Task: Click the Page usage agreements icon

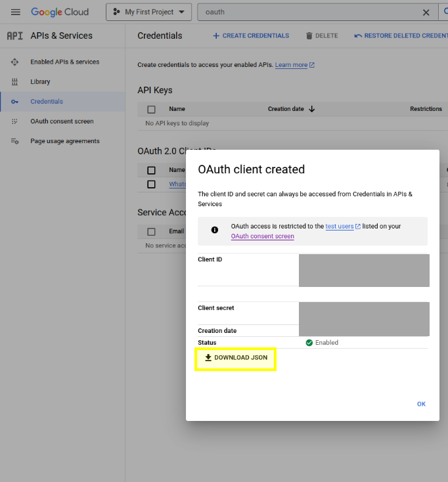Action: click(14, 141)
